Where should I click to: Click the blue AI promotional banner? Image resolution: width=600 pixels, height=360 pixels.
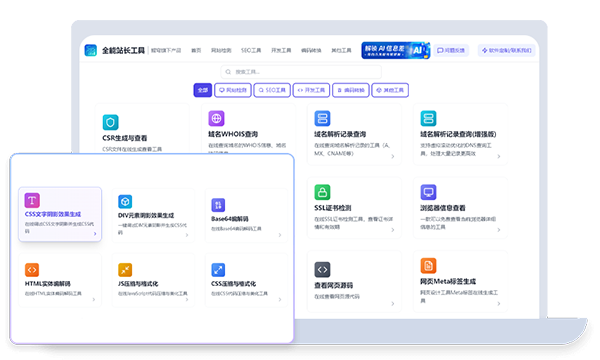tap(396, 50)
